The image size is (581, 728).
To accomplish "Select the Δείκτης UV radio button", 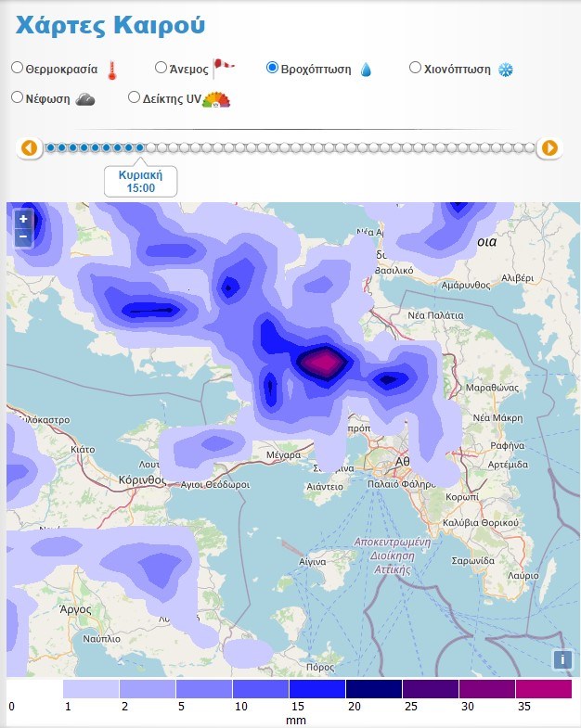I will tap(135, 97).
